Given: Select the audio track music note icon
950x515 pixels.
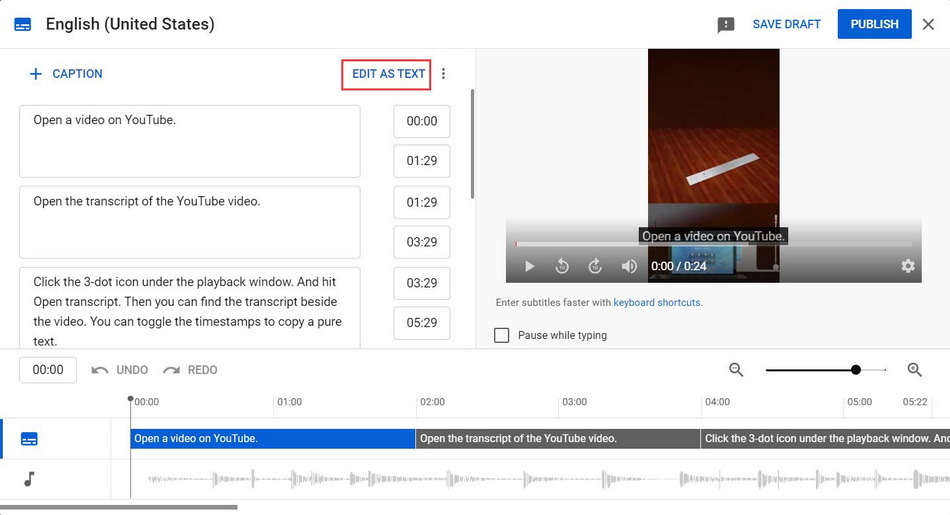Looking at the screenshot, I should tap(29, 479).
